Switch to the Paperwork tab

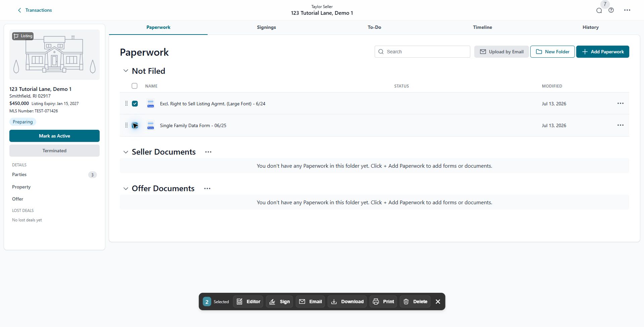[158, 27]
